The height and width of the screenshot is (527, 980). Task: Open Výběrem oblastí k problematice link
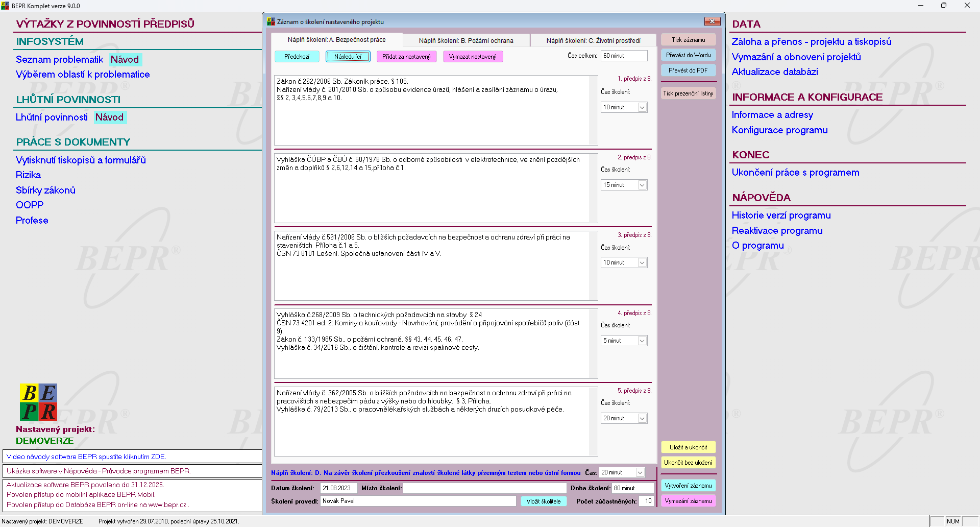(x=83, y=75)
